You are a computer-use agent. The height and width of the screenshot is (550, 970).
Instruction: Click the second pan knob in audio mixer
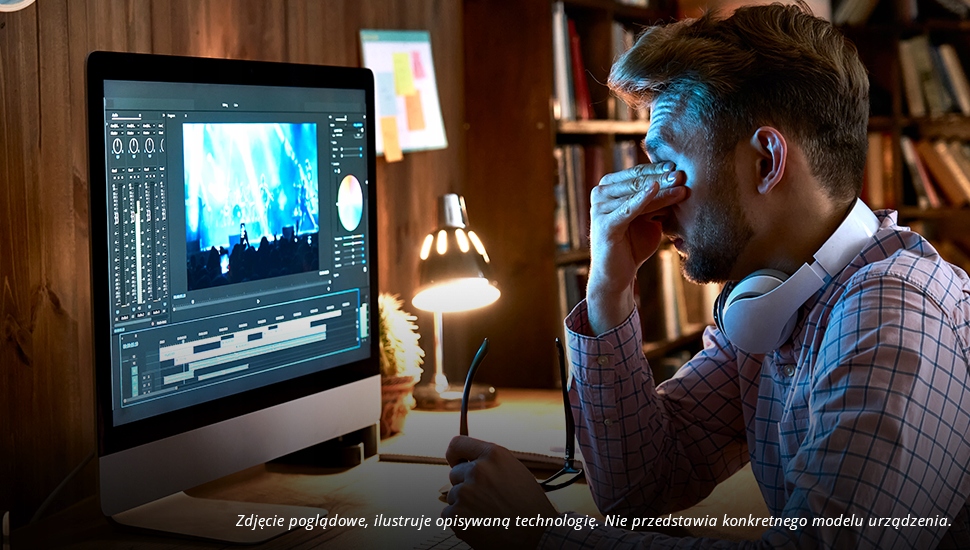coord(134,146)
